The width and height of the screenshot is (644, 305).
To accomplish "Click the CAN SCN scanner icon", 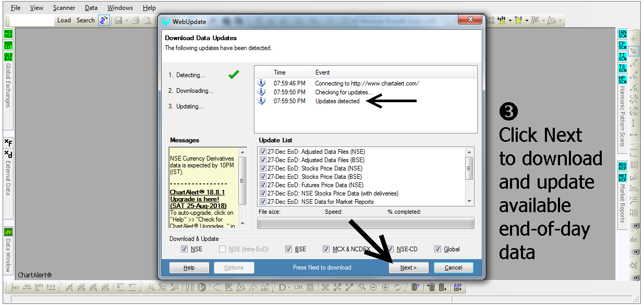I will pos(623,34).
